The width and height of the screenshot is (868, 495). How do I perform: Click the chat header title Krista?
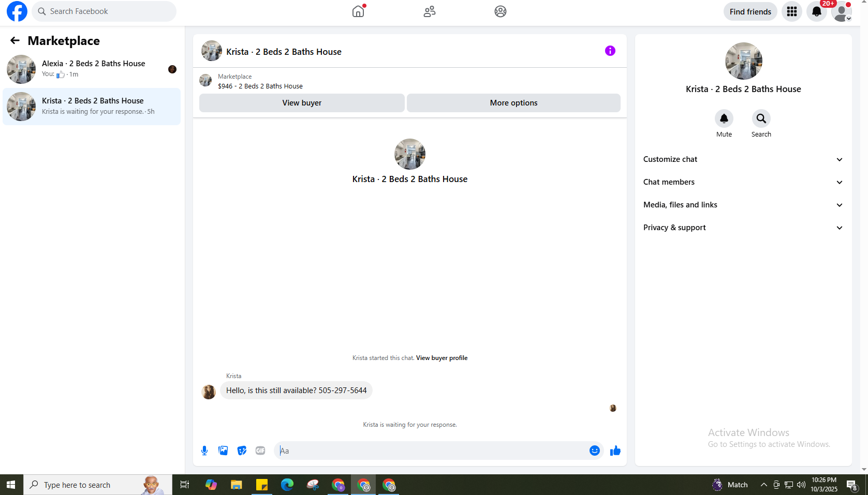tap(284, 52)
